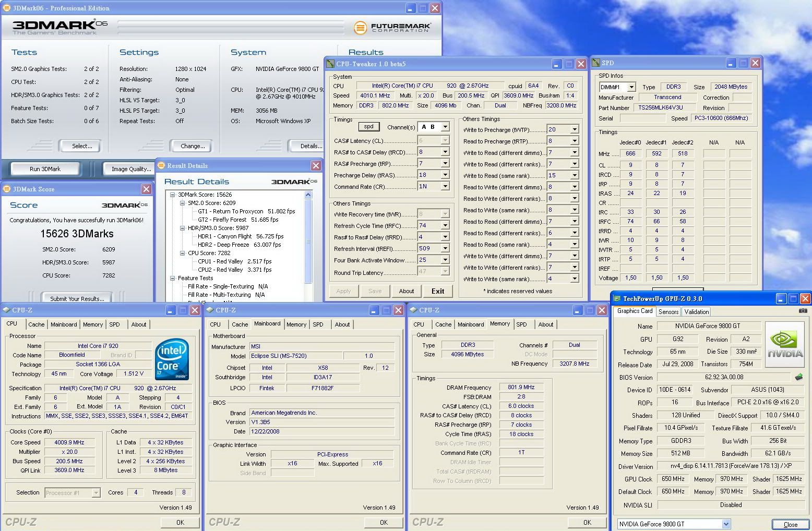Click the NVIDIA logo in GPU-Z

[785, 345]
